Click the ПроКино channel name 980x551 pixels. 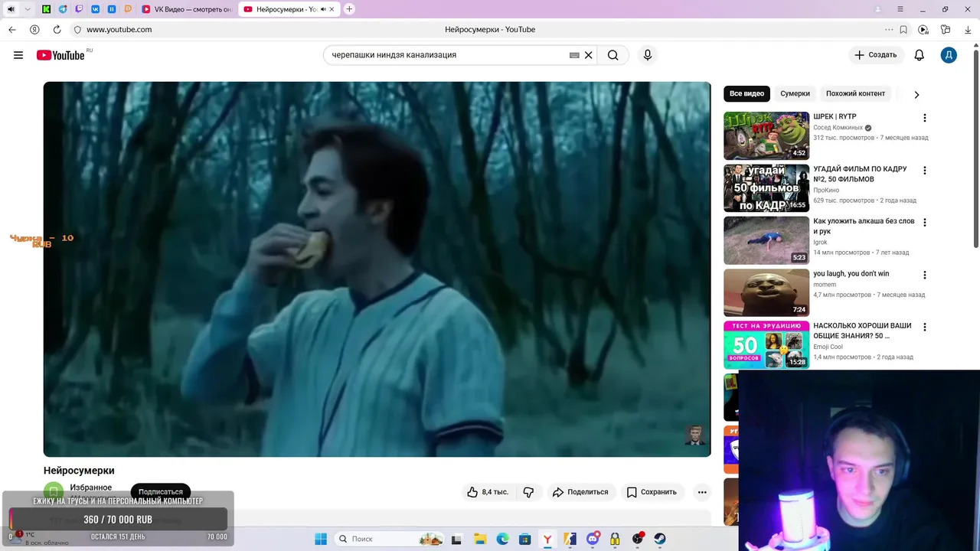click(x=826, y=190)
